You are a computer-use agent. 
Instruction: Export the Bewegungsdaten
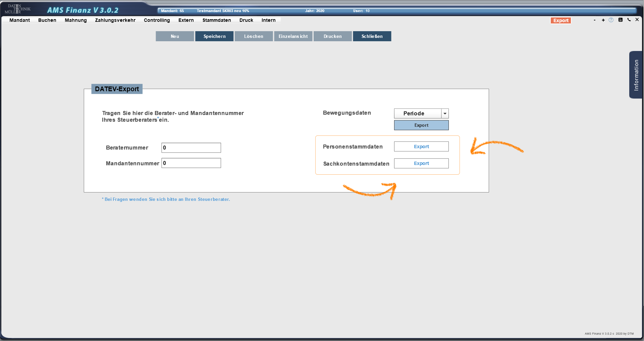(421, 125)
